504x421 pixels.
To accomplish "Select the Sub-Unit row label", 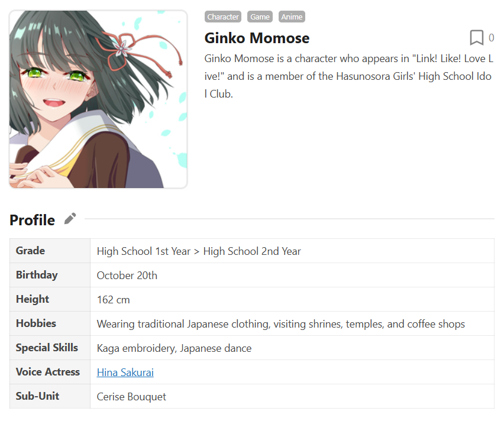I will pyautogui.click(x=37, y=396).
